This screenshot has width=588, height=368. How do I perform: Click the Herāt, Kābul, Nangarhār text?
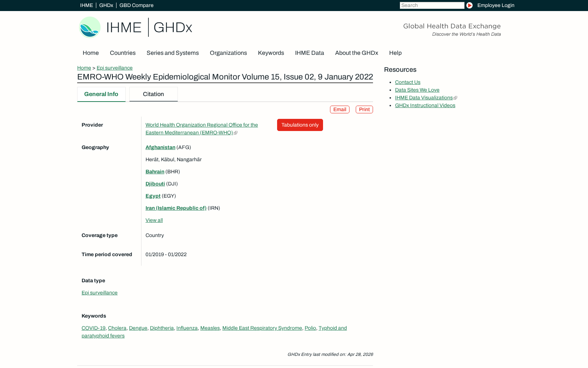point(173,159)
